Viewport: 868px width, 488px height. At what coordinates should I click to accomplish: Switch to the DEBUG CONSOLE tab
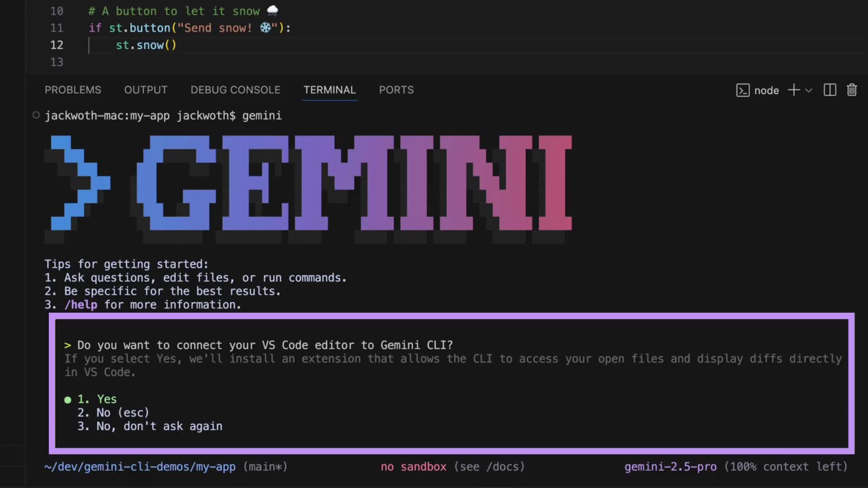[235, 90]
